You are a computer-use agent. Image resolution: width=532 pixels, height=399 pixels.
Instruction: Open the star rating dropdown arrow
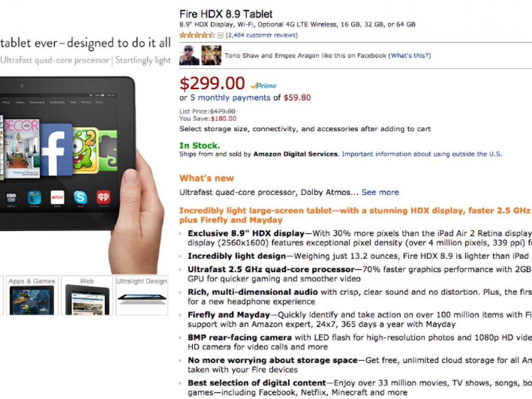[x=221, y=35]
